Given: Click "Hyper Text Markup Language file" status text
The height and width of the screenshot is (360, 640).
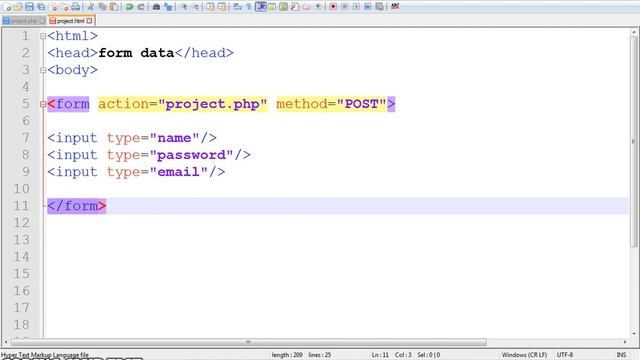Looking at the screenshot, I should click(45, 355).
